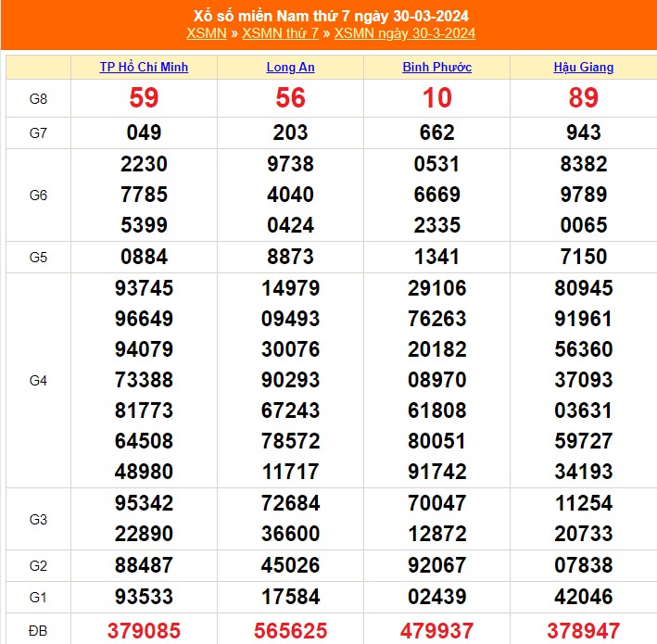Click special prize 378947
Image resolution: width=657 pixels, height=644 pixels.
(584, 631)
